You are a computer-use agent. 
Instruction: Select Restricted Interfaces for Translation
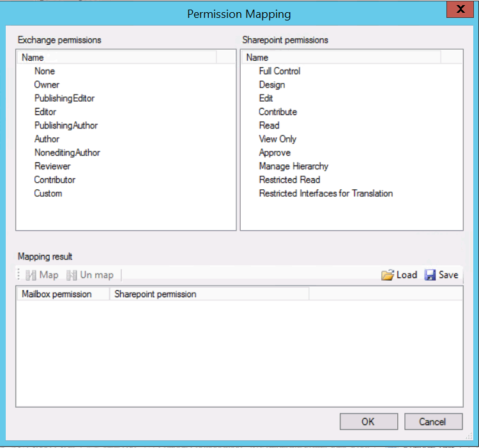[x=326, y=194]
